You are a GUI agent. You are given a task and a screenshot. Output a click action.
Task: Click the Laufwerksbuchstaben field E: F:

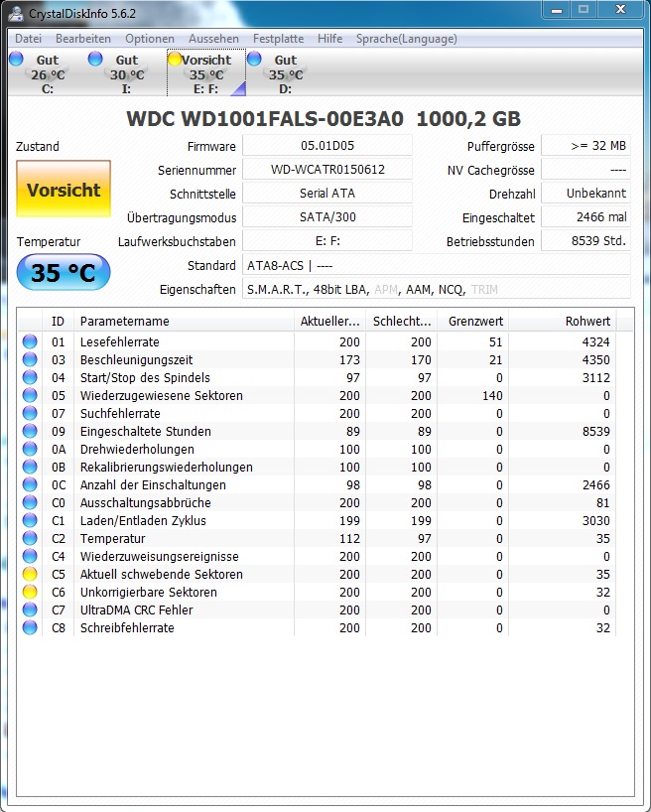click(327, 241)
